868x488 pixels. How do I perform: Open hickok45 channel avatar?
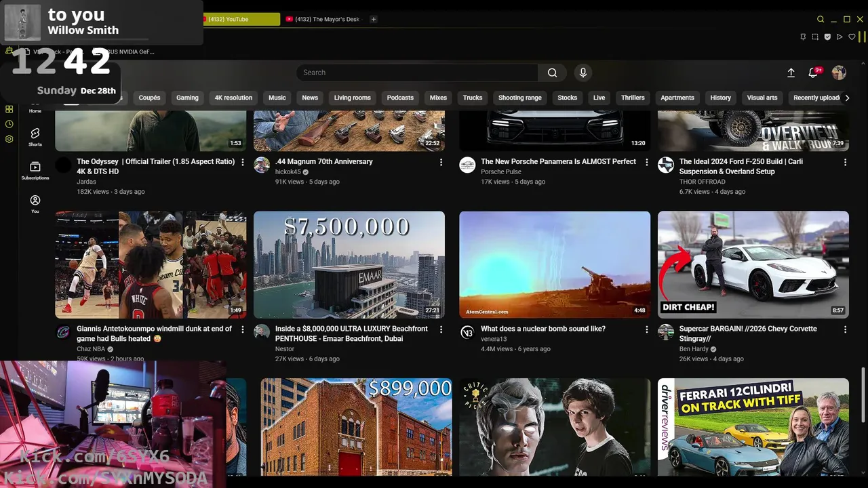pyautogui.click(x=262, y=165)
